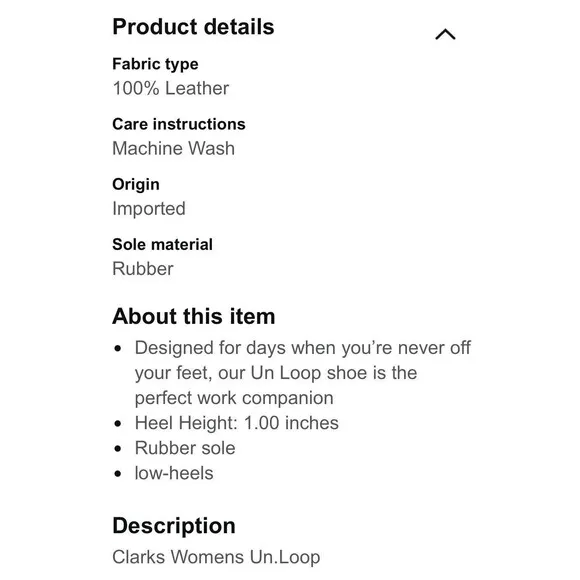Click the Product details heading
This screenshot has width=580, height=580.
193,27
